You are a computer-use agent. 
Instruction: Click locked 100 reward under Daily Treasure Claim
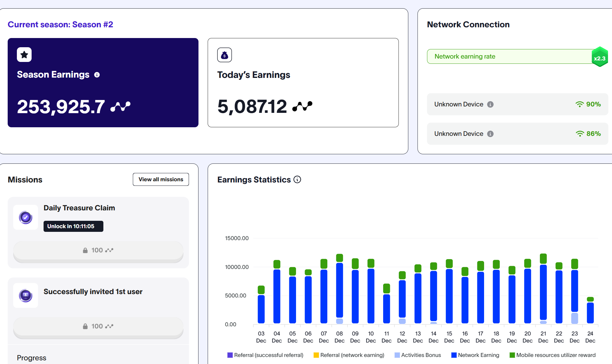[98, 251]
